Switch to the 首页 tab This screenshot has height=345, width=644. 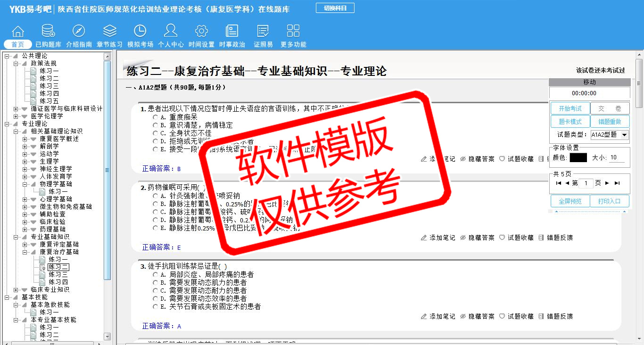[x=18, y=44]
